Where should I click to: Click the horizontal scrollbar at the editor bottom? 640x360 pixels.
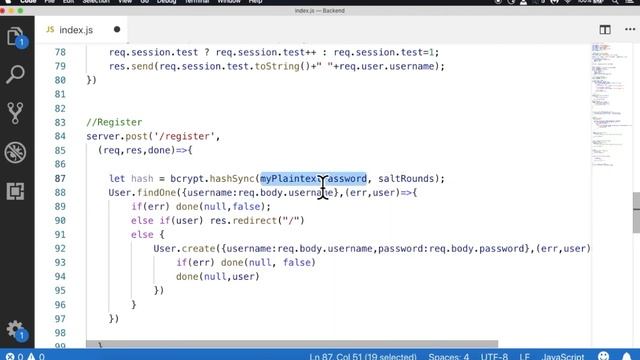pyautogui.click(x=292, y=344)
